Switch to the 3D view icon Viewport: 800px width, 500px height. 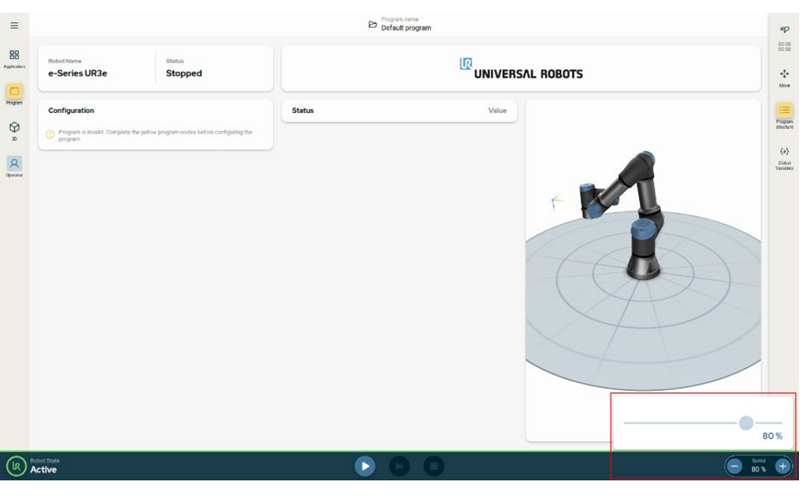[14, 130]
